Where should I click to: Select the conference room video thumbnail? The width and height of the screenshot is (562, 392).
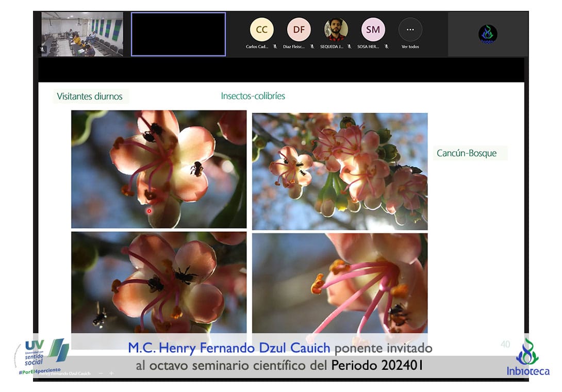click(x=82, y=34)
